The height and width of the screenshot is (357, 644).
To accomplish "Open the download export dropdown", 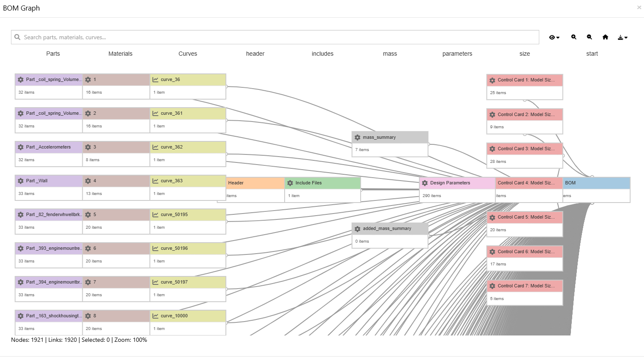I will pyautogui.click(x=622, y=38).
